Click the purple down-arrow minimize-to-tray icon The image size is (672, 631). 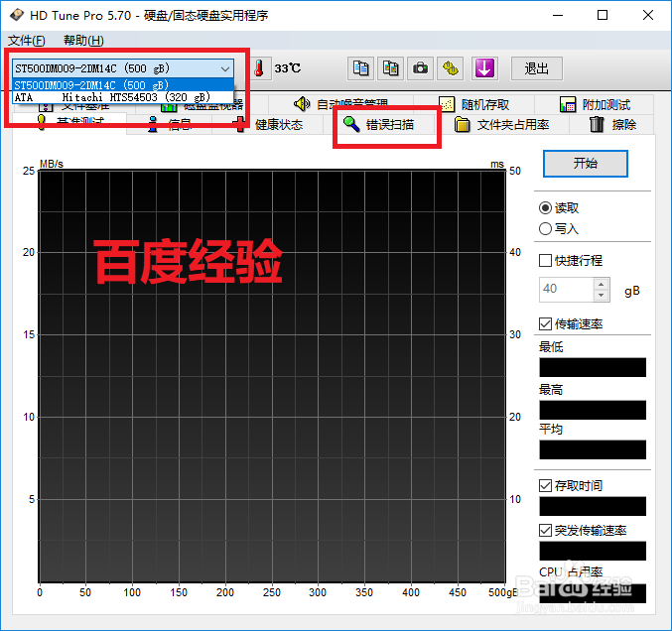[484, 68]
